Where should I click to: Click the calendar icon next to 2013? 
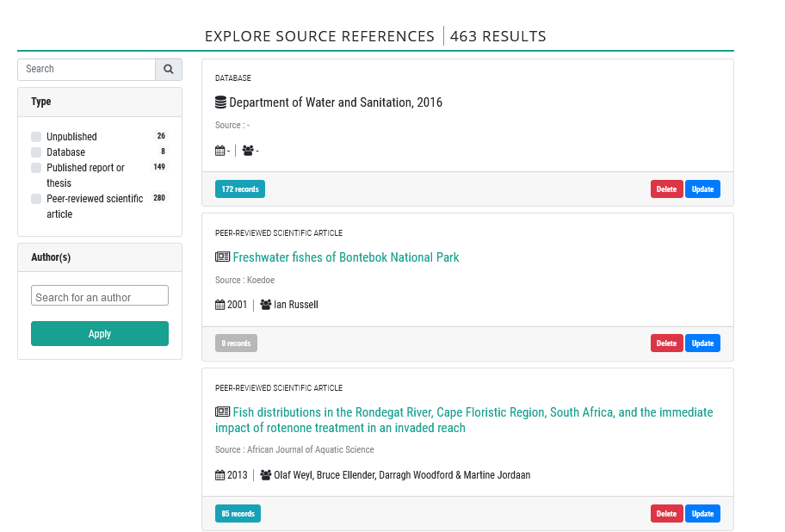219,475
